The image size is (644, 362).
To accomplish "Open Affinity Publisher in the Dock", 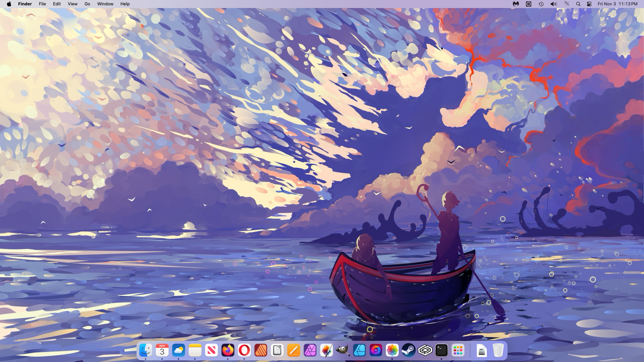I will pyautogui.click(x=261, y=351).
